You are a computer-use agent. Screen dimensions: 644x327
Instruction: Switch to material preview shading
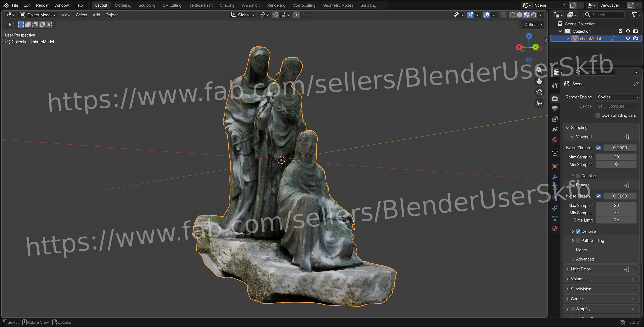tap(526, 15)
